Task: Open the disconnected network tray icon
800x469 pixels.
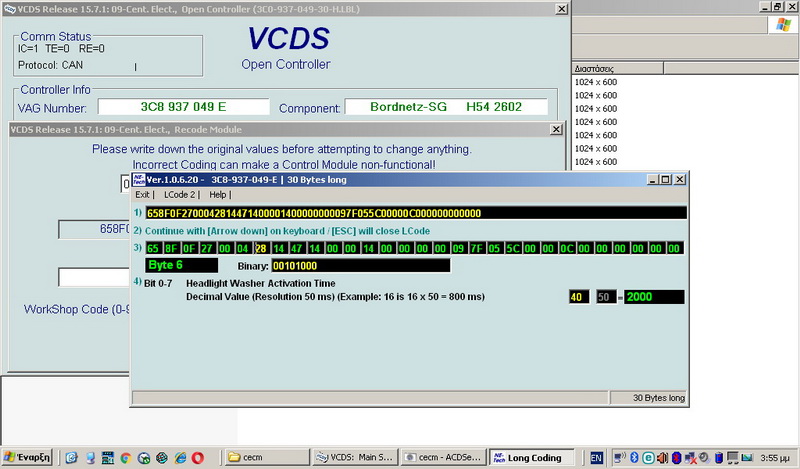Action: (691, 457)
